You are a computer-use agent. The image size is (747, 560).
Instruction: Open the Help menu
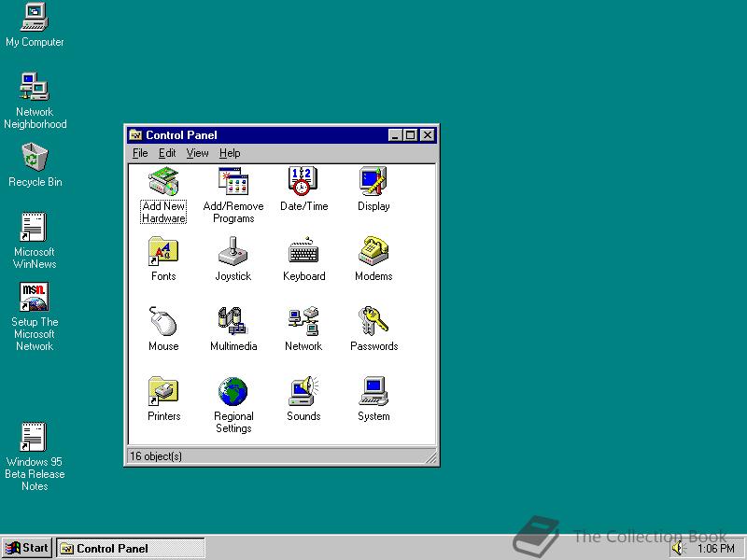tap(230, 153)
